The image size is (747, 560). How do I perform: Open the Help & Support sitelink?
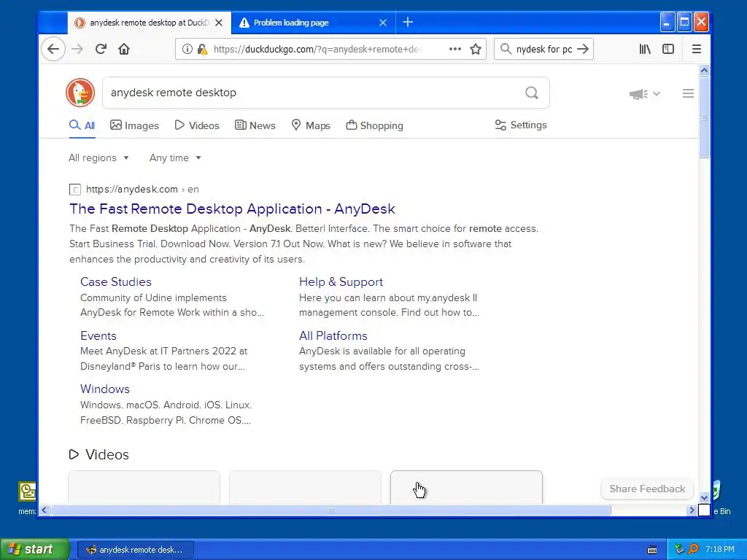pyautogui.click(x=341, y=281)
